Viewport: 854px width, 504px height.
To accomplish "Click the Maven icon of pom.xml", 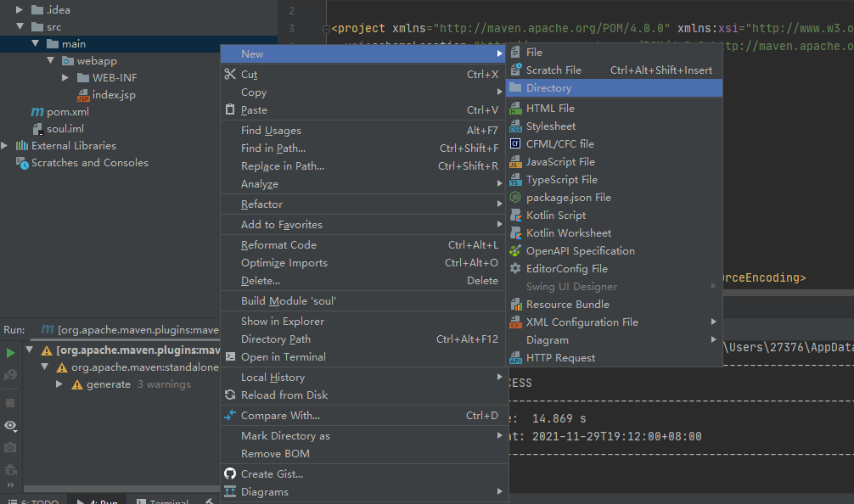I will coord(37,112).
